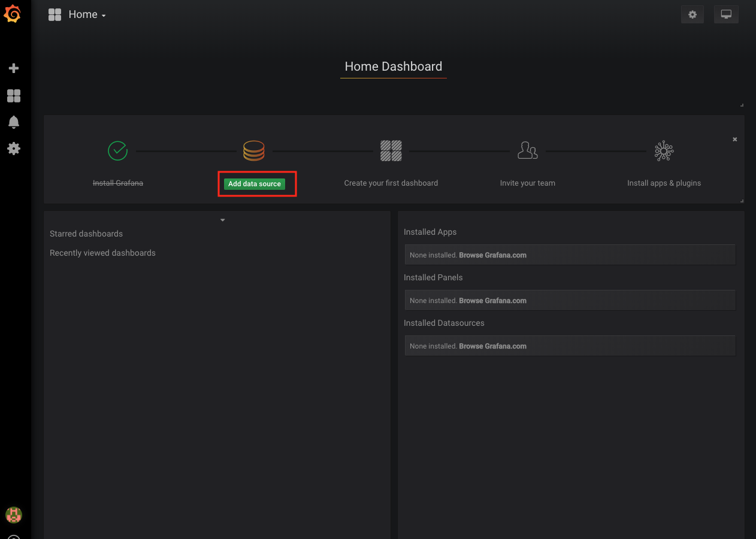756x539 pixels.
Task: Click the Install Grafana step label
Action: (x=118, y=183)
